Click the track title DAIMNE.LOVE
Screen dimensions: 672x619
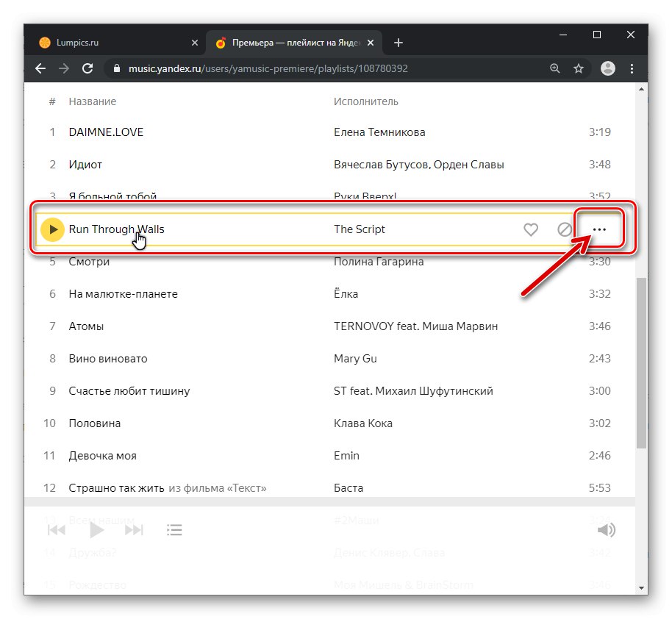106,132
